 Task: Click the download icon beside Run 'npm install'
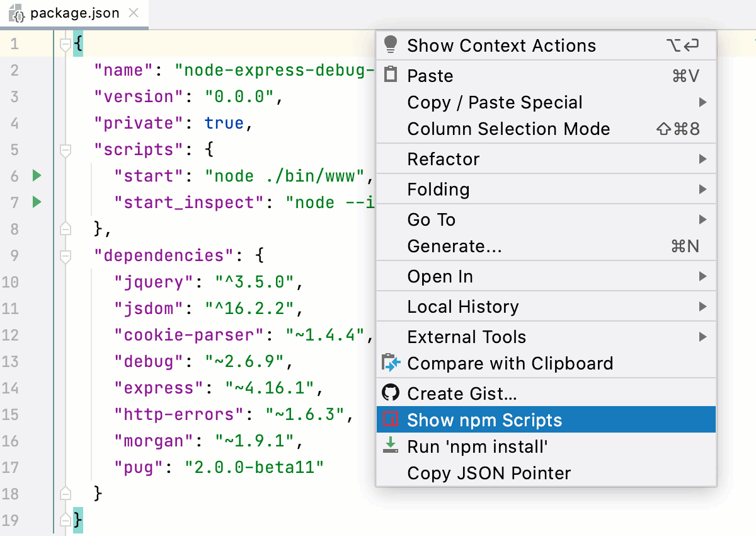[389, 446]
